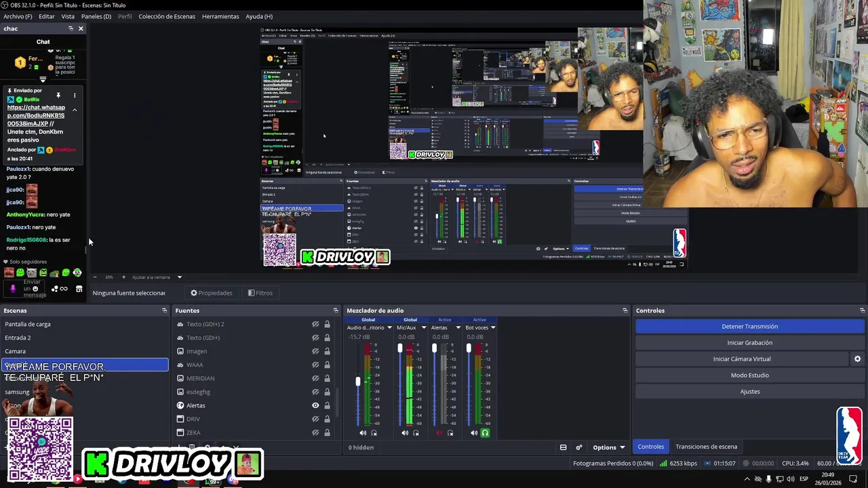Show the Imagen source
Viewport: 868px width, 488px height.
(x=315, y=351)
